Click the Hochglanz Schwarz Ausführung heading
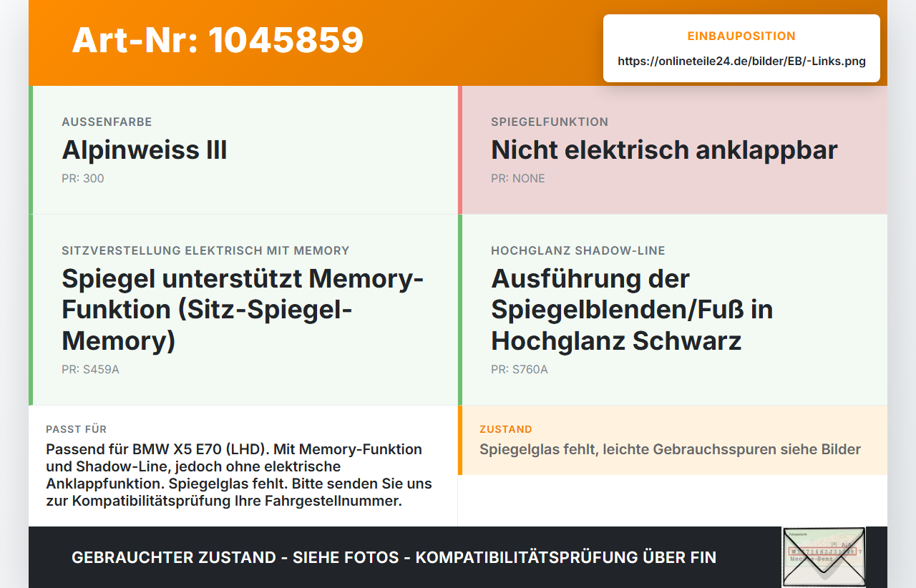The height and width of the screenshot is (588, 916). coord(632,309)
